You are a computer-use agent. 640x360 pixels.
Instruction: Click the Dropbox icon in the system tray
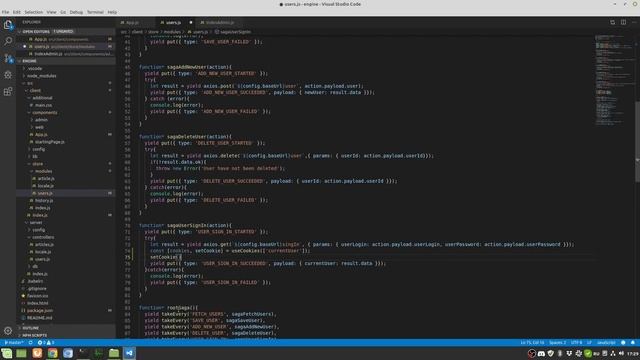point(569,353)
